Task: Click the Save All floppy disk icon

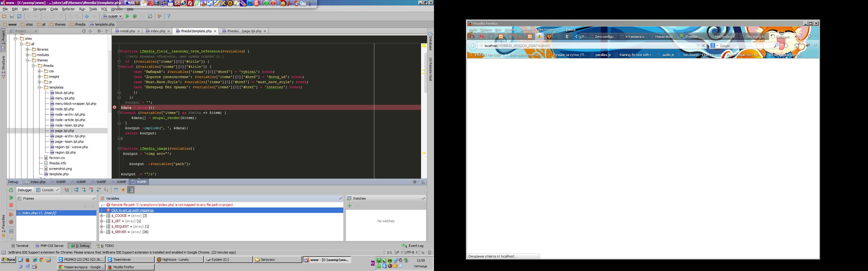Action: [12, 17]
